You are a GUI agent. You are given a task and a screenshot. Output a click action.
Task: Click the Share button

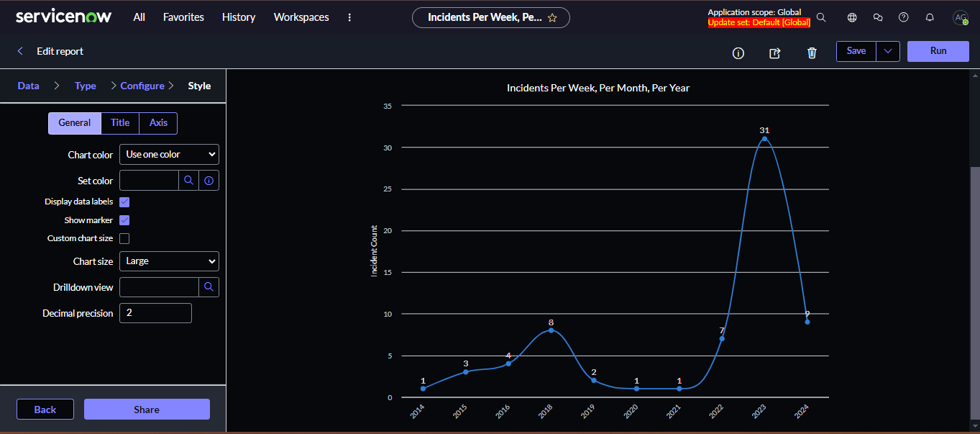pos(147,409)
